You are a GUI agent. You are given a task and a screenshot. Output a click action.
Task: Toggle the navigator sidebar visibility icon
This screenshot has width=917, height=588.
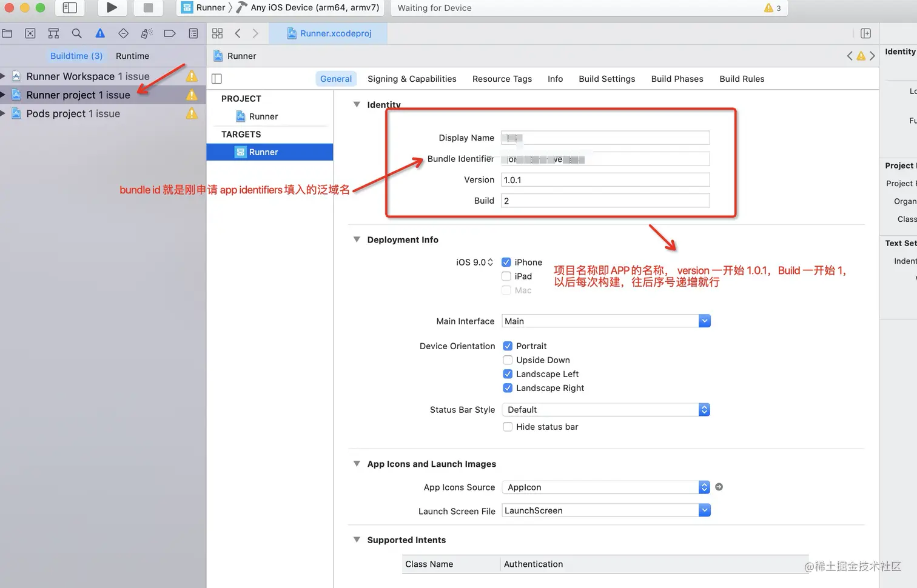pos(70,8)
